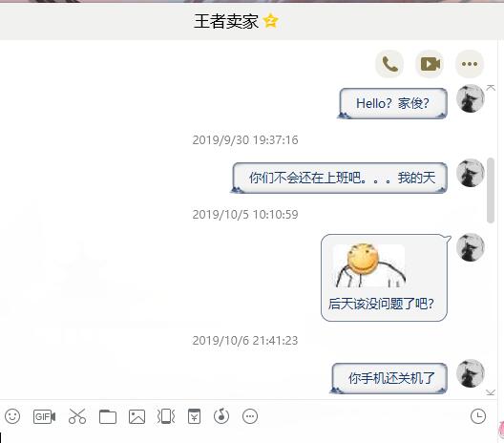Open the red packet yuan icon
This screenshot has width=504, height=443.
point(194,416)
